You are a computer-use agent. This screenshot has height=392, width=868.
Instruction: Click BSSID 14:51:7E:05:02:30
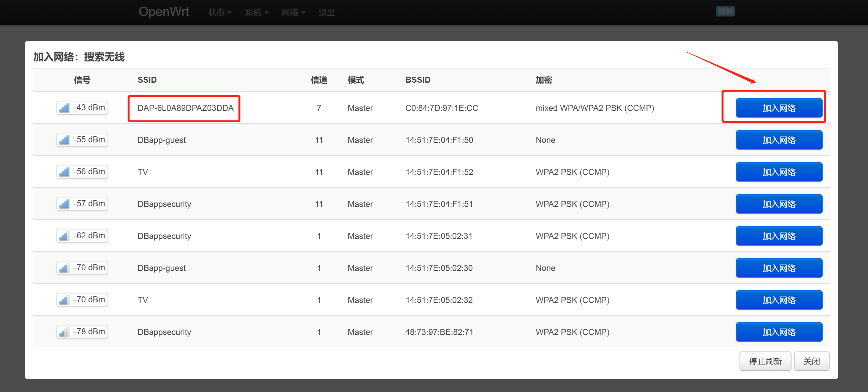click(x=439, y=268)
